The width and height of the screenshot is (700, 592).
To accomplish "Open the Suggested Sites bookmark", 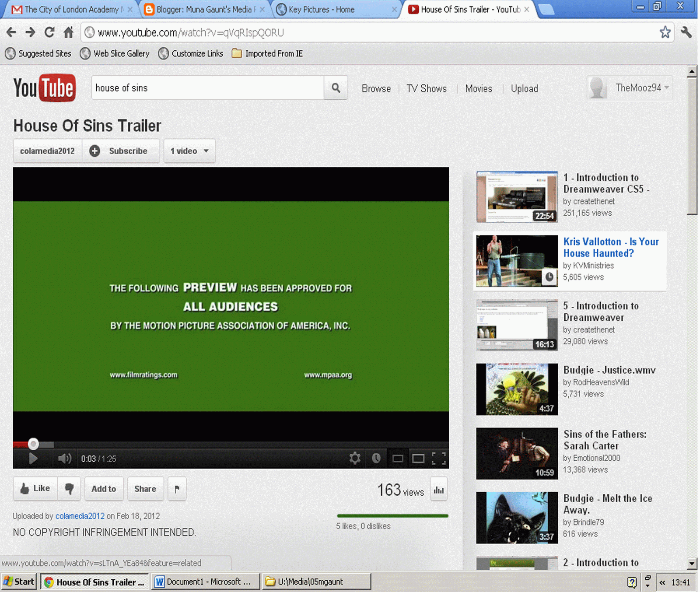I will coord(38,53).
